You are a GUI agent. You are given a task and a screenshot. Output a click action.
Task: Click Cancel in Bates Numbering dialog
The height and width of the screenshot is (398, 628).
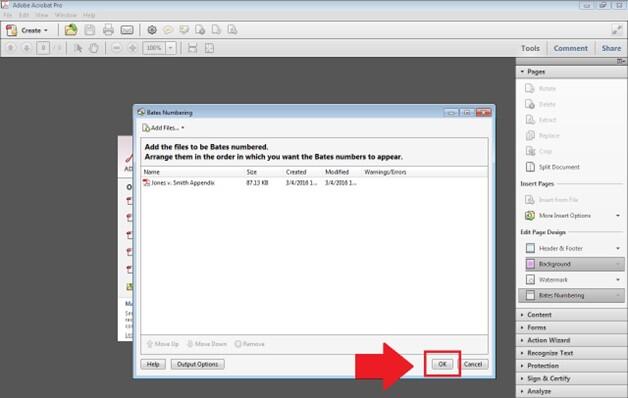pyautogui.click(x=473, y=364)
